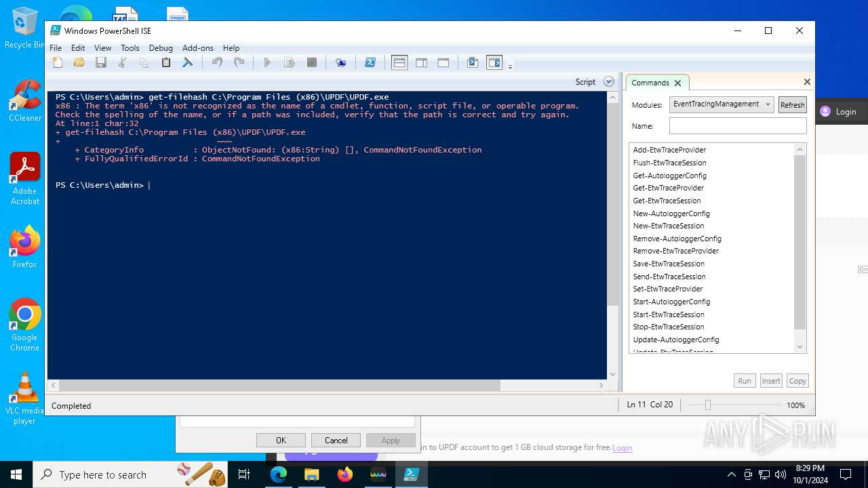The height and width of the screenshot is (488, 868).
Task: Click the Undo arrow icon
Action: (x=217, y=62)
